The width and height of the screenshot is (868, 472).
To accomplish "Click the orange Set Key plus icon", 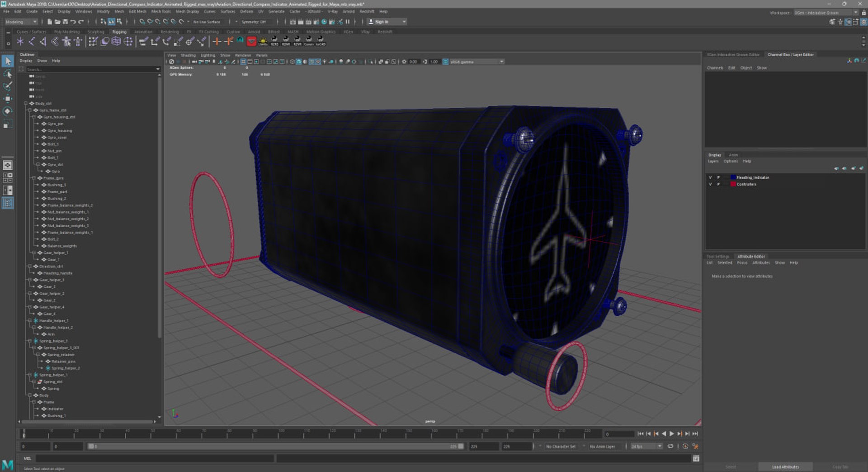I will [217, 42].
